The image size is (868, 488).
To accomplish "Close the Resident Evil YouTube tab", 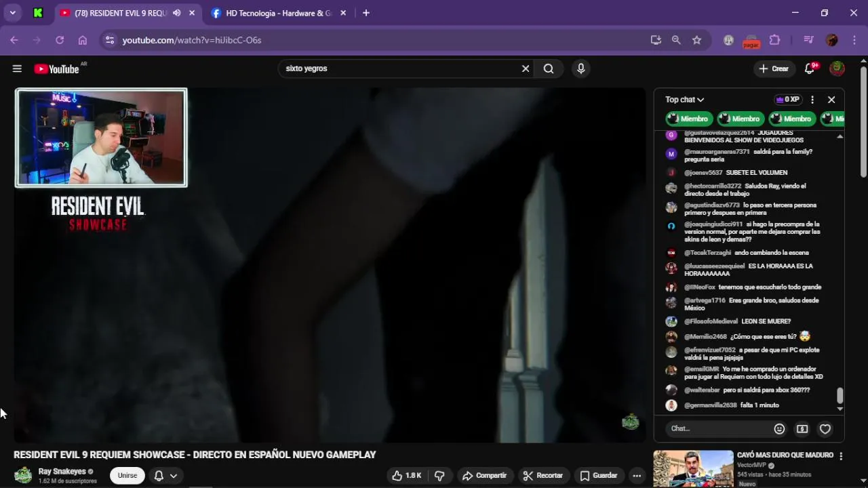I will (193, 13).
